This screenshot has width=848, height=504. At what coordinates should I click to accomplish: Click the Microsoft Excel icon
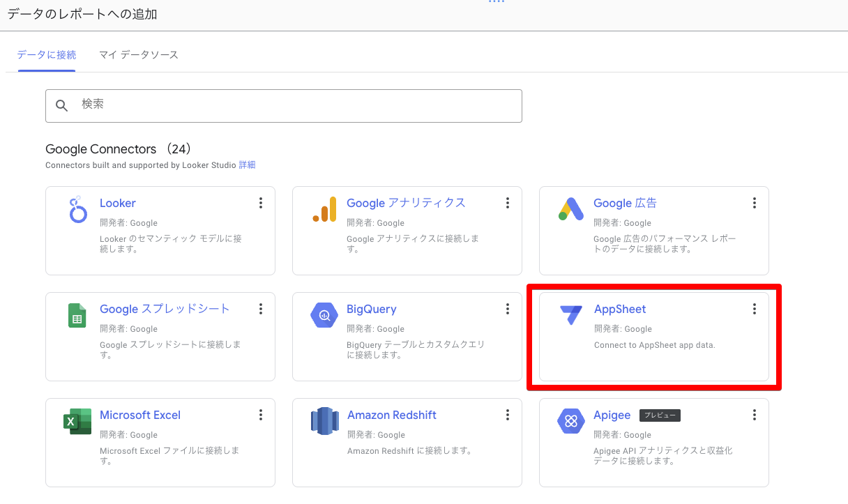click(77, 421)
